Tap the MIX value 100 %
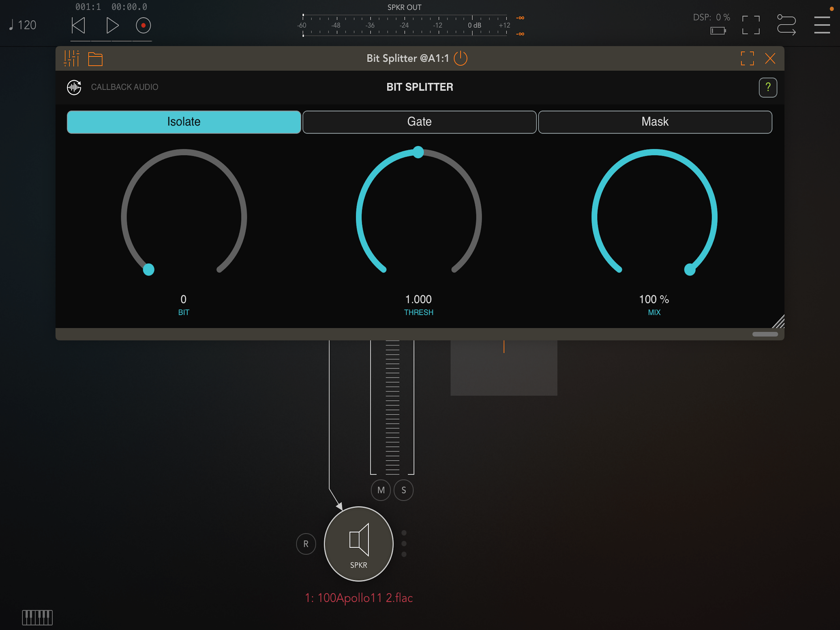Screen dimensions: 840x630 click(654, 299)
